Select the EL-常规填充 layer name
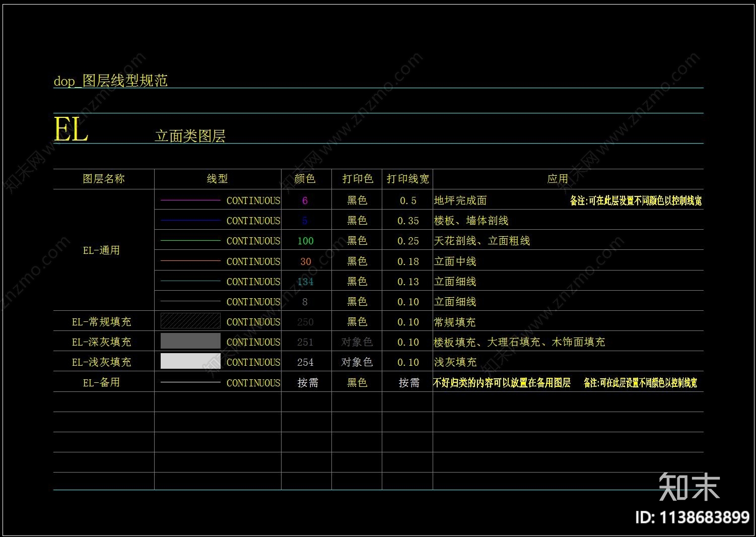Image resolution: width=756 pixels, height=537 pixels. (x=102, y=322)
